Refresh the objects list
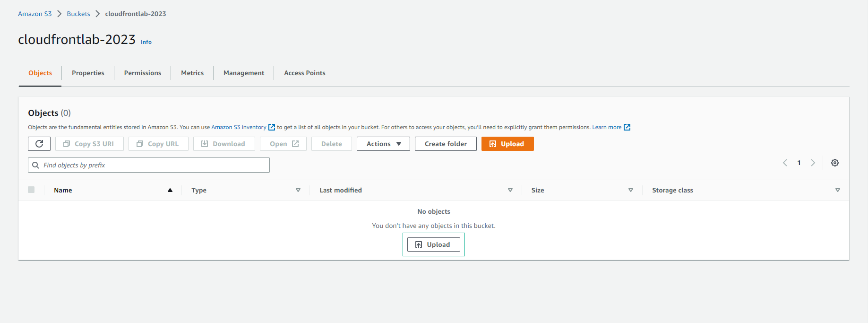868x323 pixels. pos(39,144)
